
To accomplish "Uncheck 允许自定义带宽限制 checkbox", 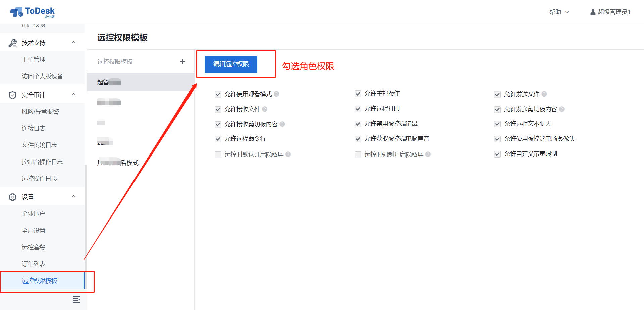I will tap(497, 154).
